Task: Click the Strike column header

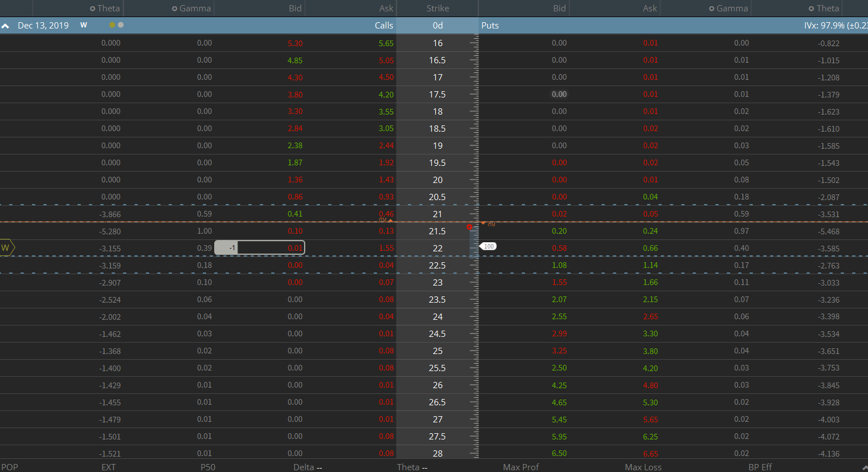Action: pyautogui.click(x=437, y=9)
